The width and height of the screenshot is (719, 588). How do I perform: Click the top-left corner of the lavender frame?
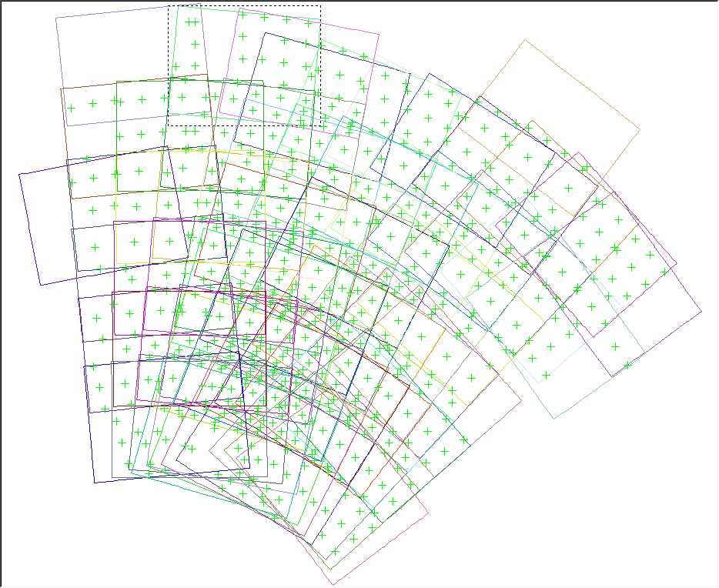click(55, 17)
